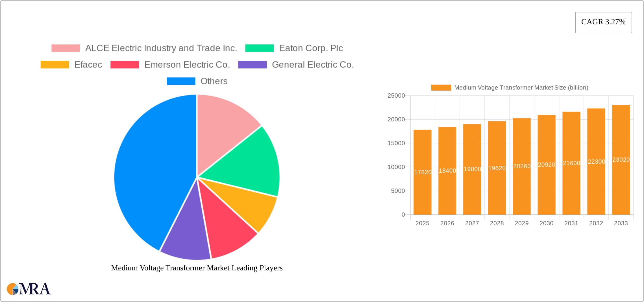Click the CAGR 3.27% label
Viewport: 644px width, 302px height.
[x=603, y=22]
